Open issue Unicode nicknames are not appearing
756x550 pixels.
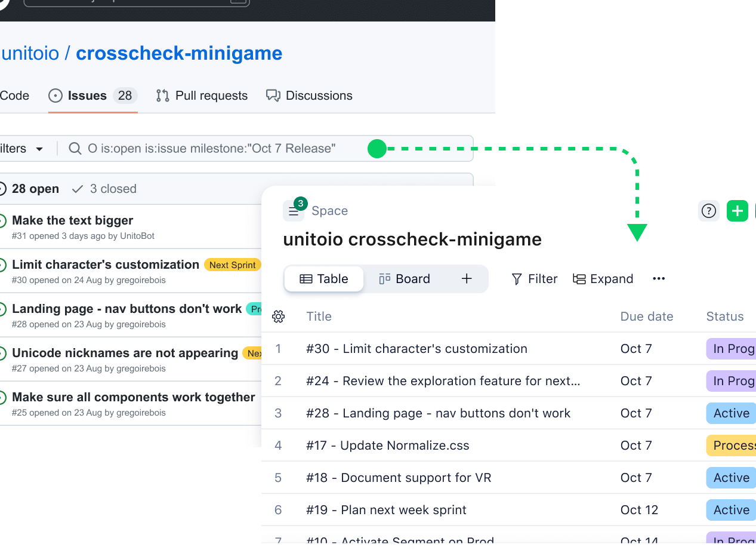click(x=125, y=353)
